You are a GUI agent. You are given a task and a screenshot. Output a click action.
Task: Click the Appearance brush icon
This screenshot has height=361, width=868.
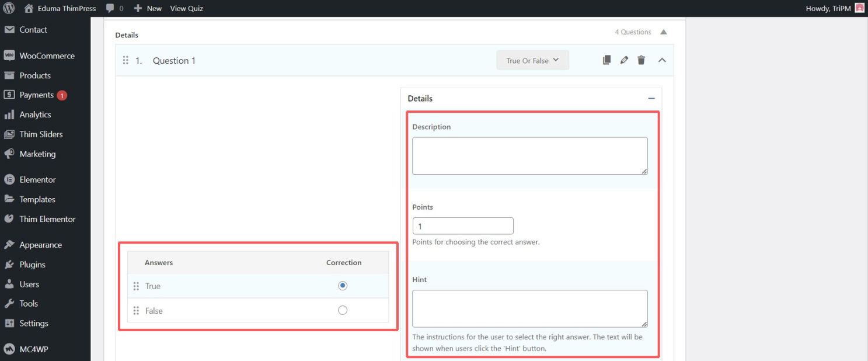click(x=9, y=245)
